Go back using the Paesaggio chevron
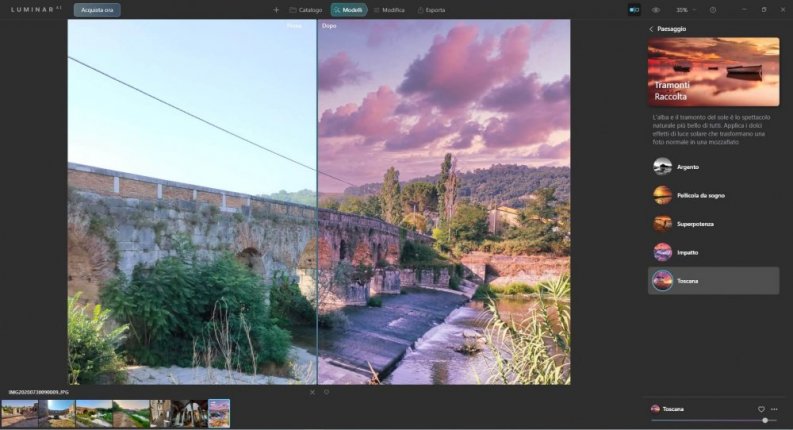793x430 pixels. (x=651, y=29)
